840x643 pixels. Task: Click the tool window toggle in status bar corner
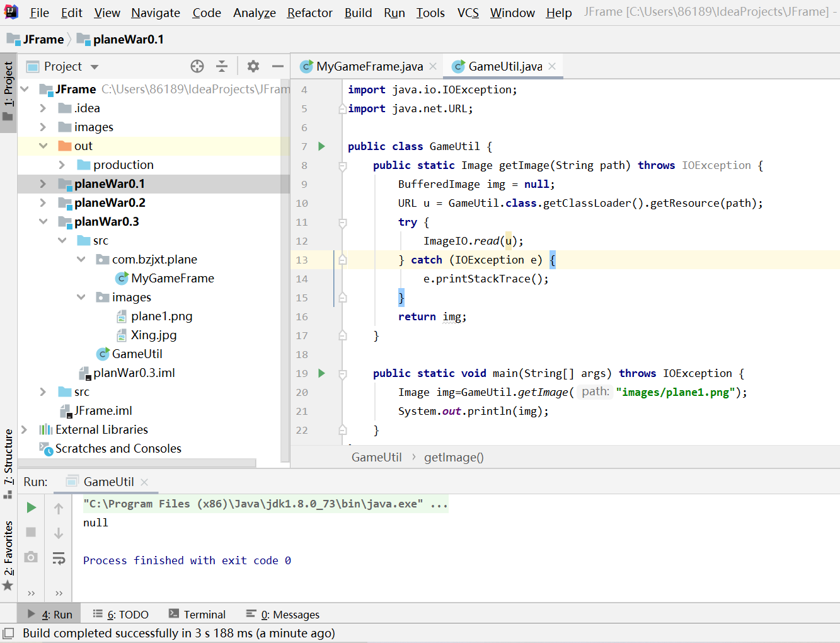click(8, 633)
